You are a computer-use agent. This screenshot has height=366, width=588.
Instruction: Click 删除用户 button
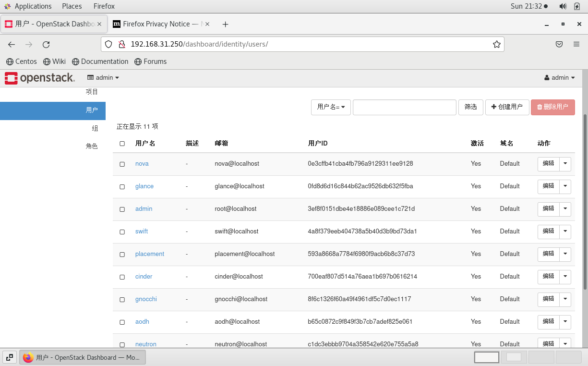[552, 107]
